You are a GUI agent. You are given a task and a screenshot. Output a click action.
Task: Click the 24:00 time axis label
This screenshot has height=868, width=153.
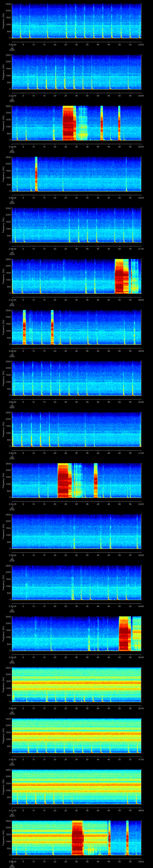pyautogui.click(x=141, y=96)
